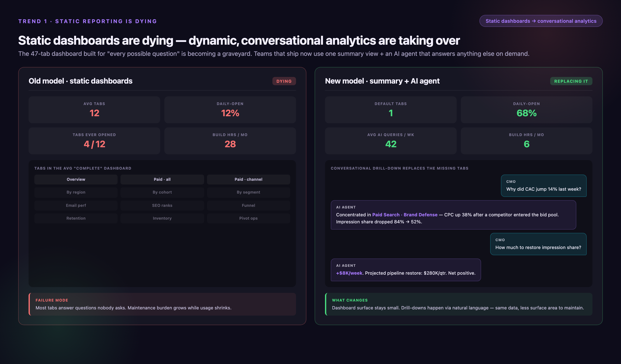Open the Inventory tab chip
The height and width of the screenshot is (364, 621).
[162, 218]
